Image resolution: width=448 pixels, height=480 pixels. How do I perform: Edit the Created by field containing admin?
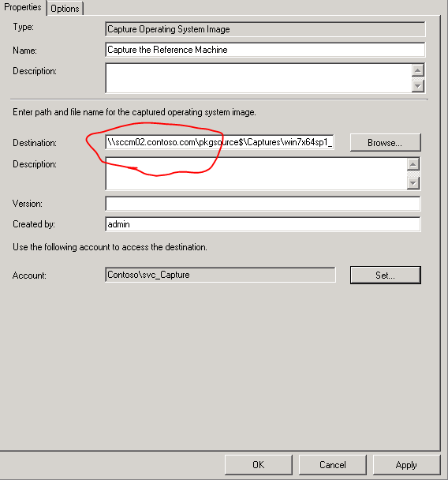[263, 224]
